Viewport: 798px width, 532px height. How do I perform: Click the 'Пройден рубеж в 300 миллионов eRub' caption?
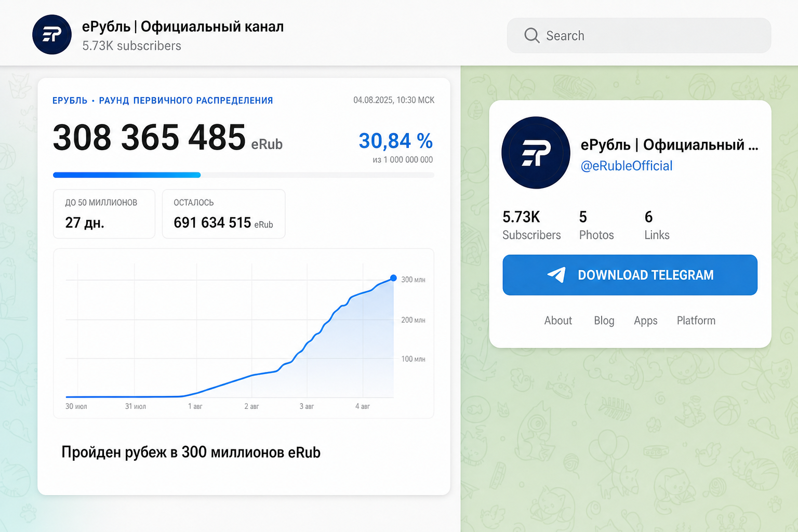(191, 452)
